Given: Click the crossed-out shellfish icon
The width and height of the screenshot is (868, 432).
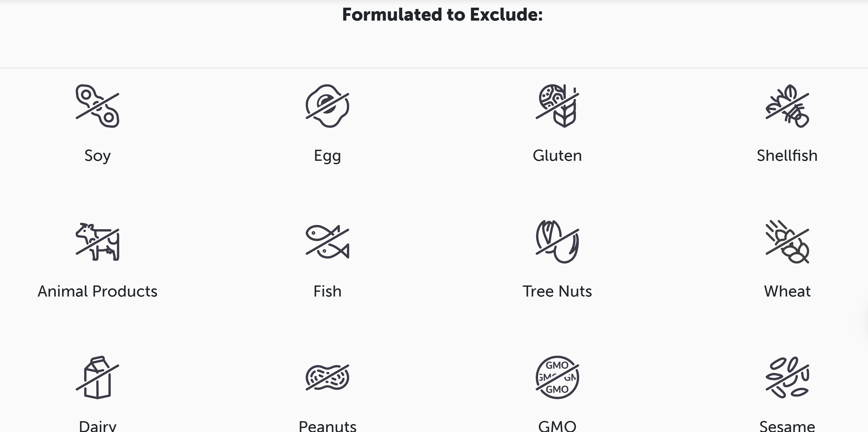Looking at the screenshot, I should click(x=787, y=106).
